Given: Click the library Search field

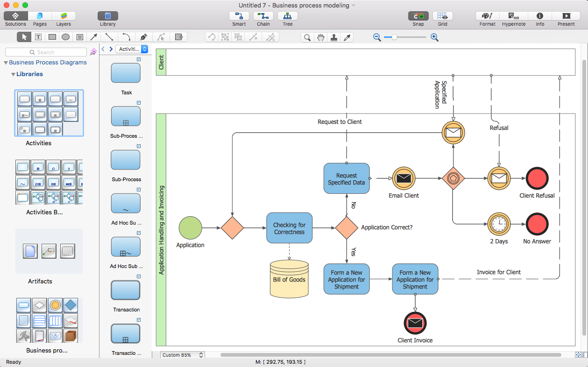Looking at the screenshot, I should click(46, 52).
